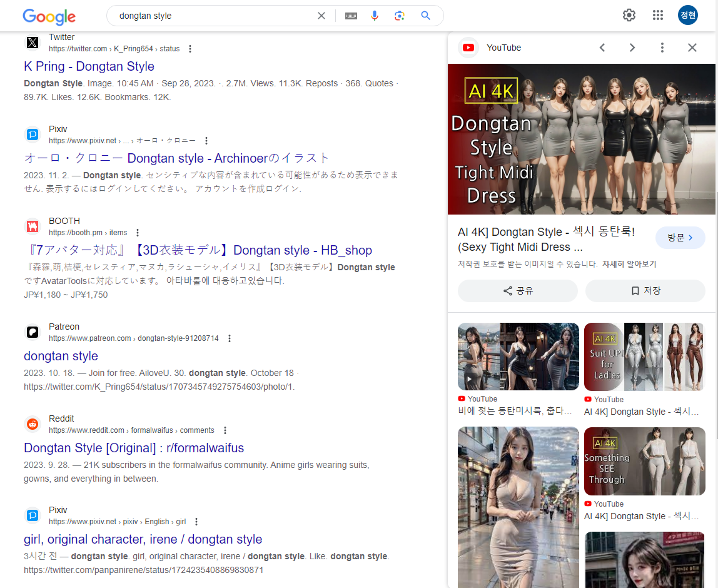Open the account profile avatar
The image size is (718, 588).
(688, 15)
